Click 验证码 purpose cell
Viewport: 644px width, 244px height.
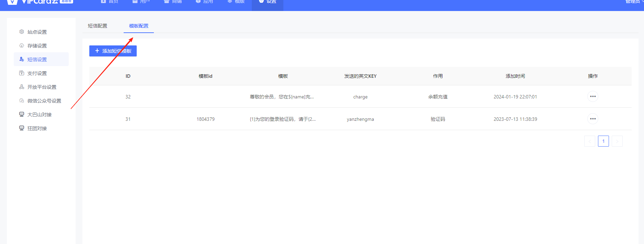[x=438, y=119]
